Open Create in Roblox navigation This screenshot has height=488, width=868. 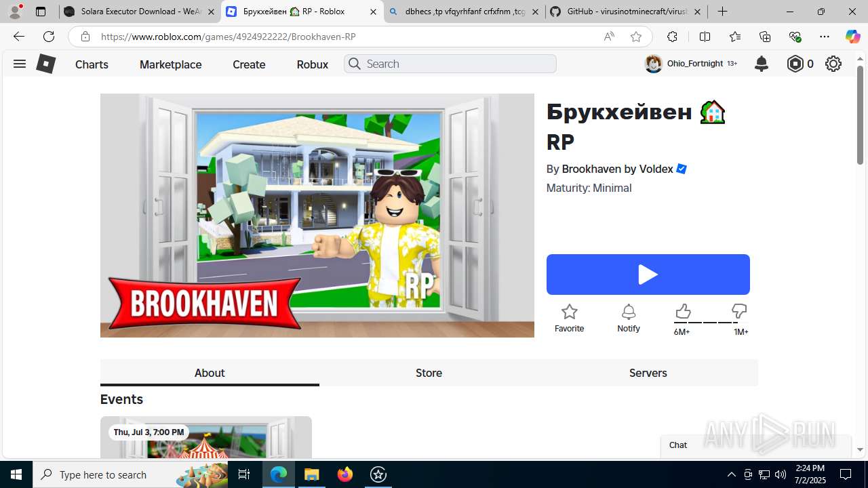(x=249, y=64)
